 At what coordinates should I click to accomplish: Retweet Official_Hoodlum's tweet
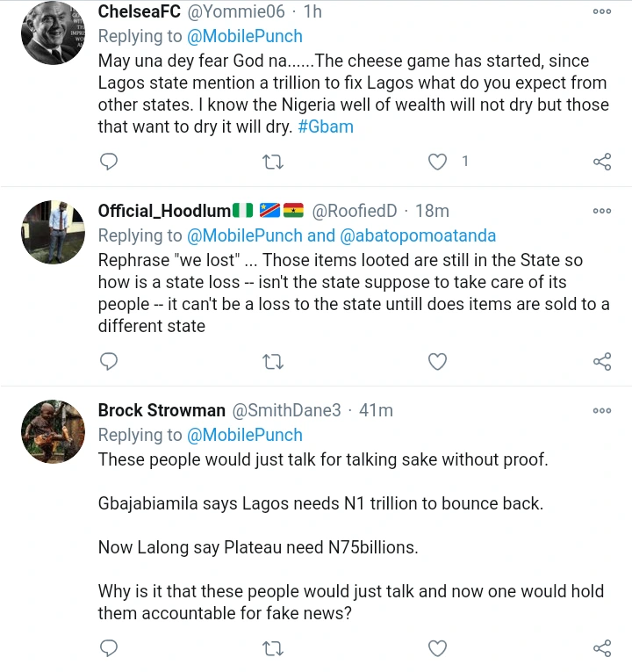273,361
